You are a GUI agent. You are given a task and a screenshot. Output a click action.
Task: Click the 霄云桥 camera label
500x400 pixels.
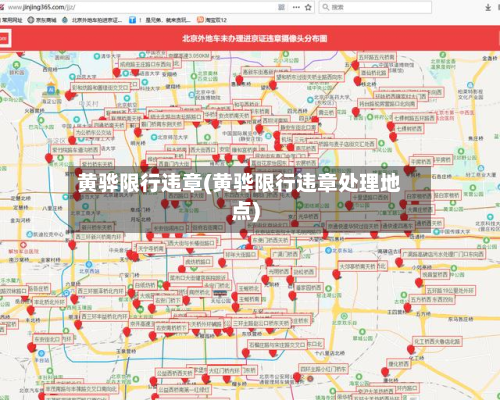click(x=326, y=112)
